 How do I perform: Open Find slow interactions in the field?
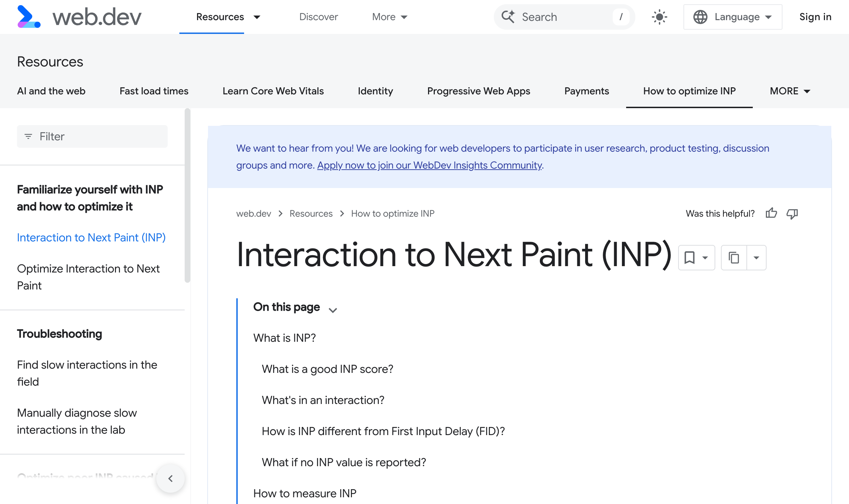tap(87, 373)
